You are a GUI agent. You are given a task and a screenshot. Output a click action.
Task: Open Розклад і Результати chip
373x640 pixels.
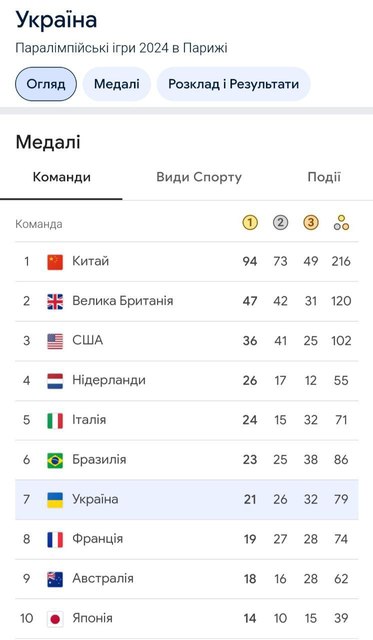click(233, 84)
